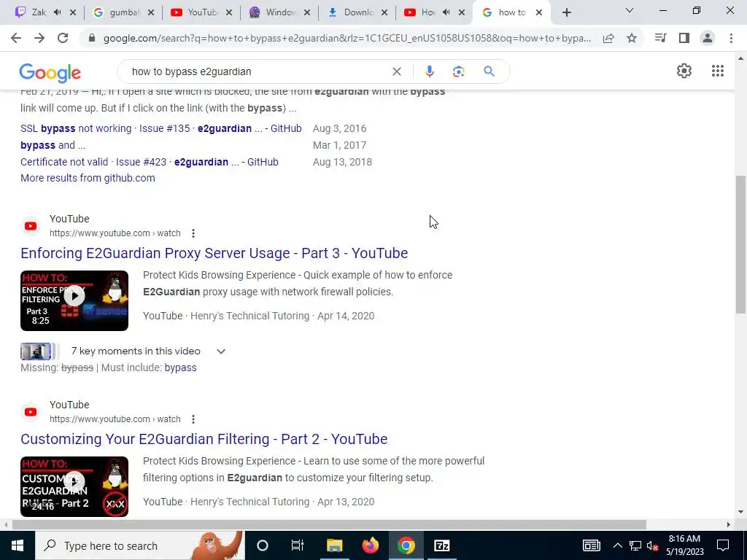Toggle the Chrome side panel icon
This screenshot has height=560, width=747.
pos(684,38)
